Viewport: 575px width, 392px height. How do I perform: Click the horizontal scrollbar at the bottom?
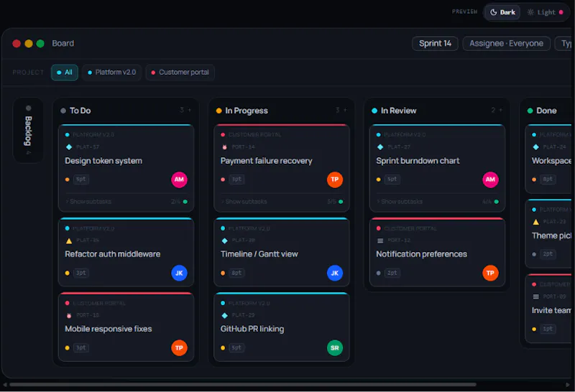(243, 385)
